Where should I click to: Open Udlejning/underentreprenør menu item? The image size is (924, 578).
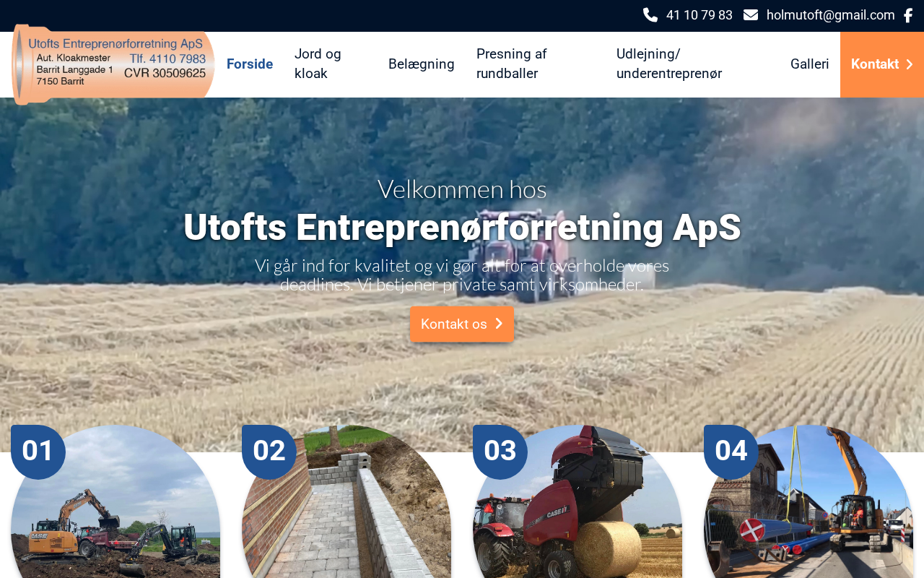coord(669,64)
